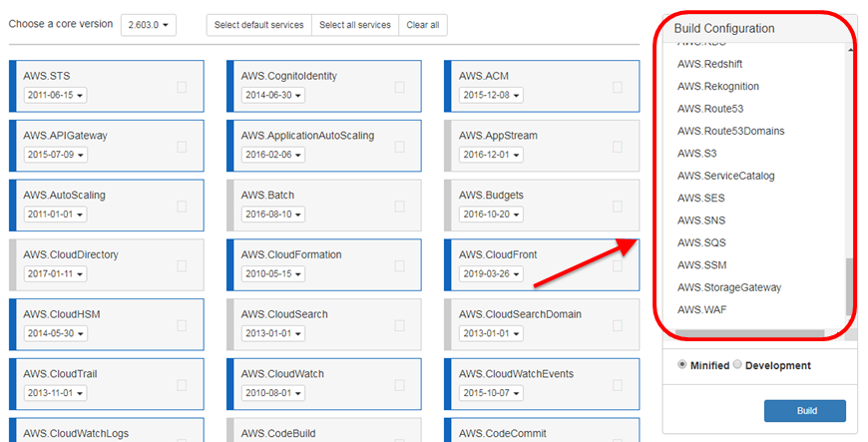Click the Build Configuration vertical scrollbar thumb
868x442 pixels.
(850, 286)
